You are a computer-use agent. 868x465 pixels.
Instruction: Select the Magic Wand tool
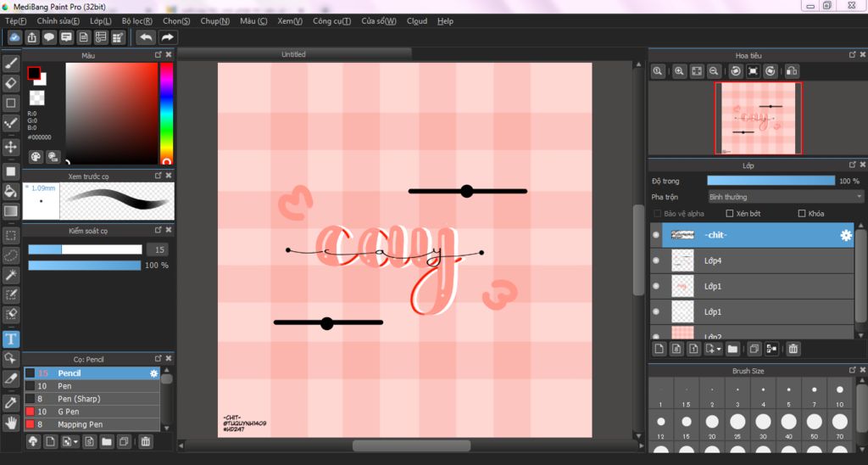tap(10, 275)
